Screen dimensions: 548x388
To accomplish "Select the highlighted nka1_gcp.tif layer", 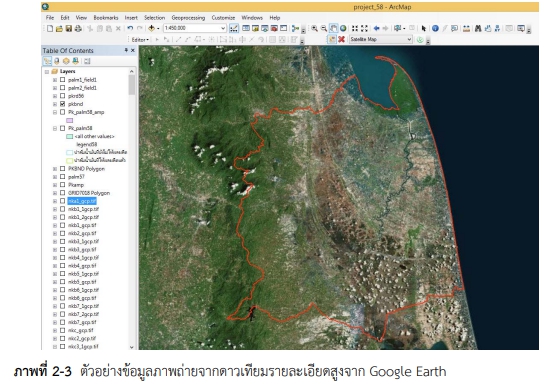I will pyautogui.click(x=82, y=201).
